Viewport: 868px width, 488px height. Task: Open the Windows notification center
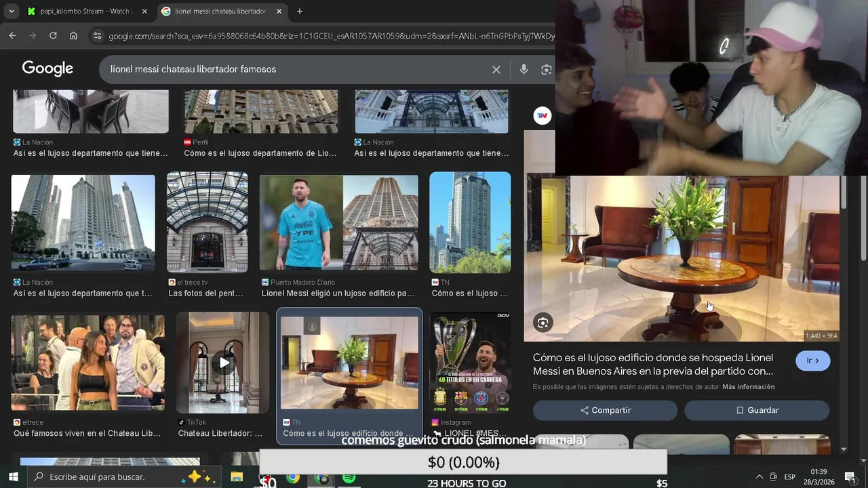(x=850, y=476)
